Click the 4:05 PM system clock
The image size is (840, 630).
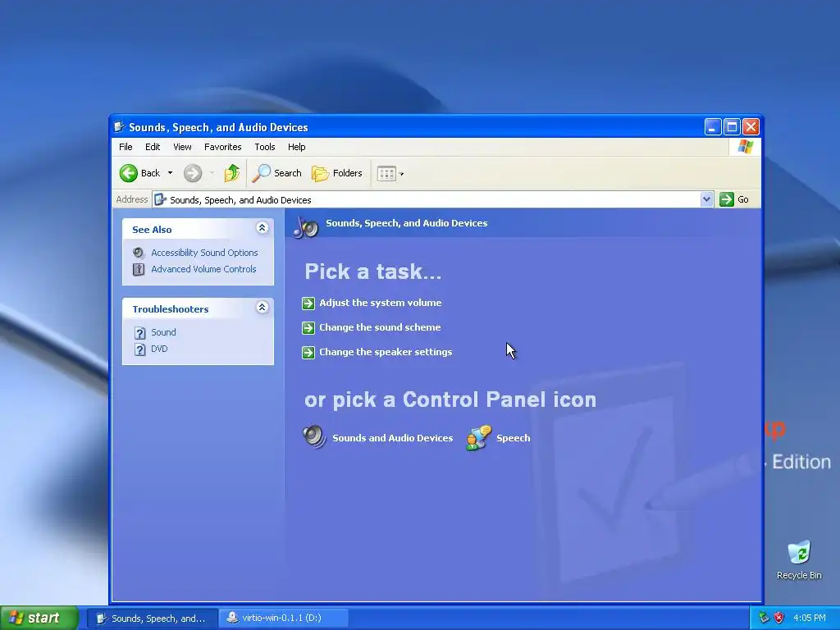pos(810,618)
